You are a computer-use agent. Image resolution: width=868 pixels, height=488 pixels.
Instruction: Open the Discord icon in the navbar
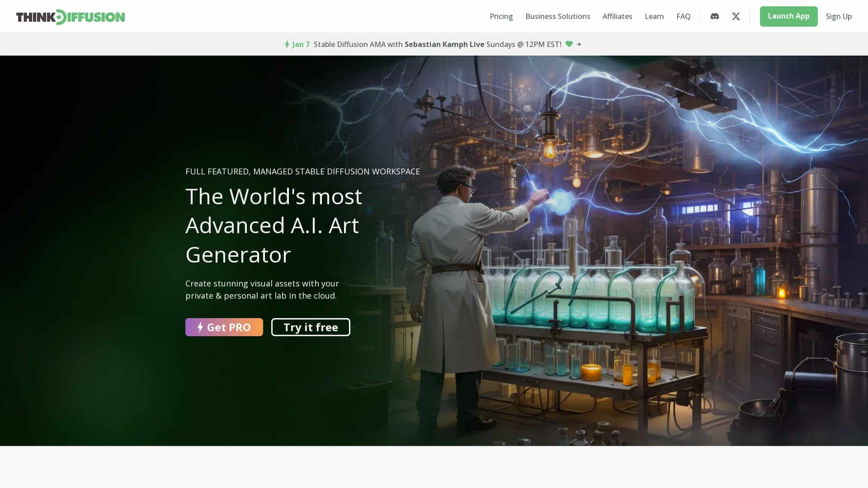coord(714,16)
